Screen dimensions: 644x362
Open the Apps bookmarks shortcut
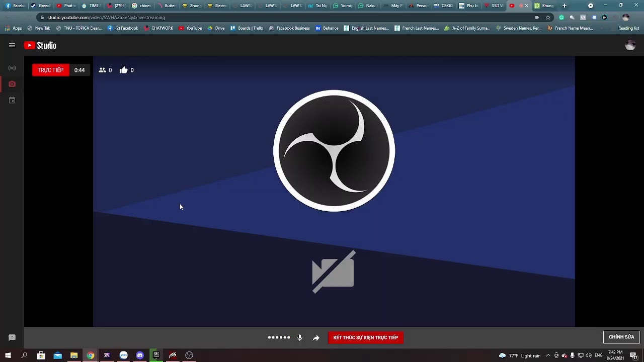pyautogui.click(x=14, y=28)
